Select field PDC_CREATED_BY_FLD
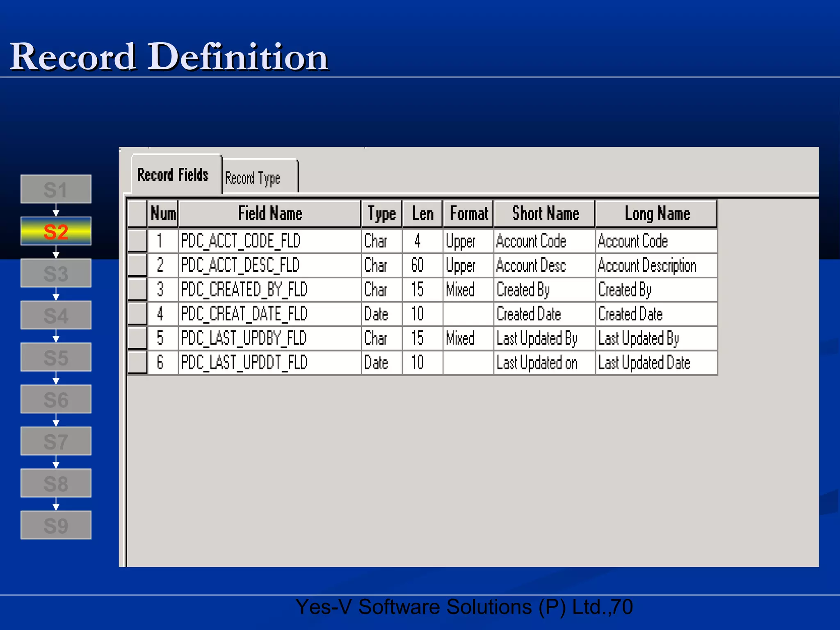 (x=270, y=290)
